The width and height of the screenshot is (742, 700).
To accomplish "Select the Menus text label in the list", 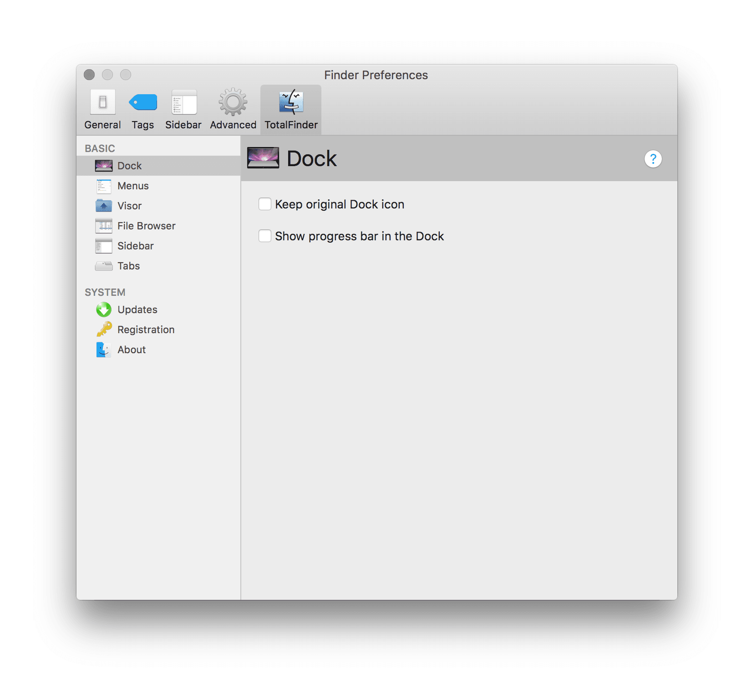I will pyautogui.click(x=133, y=186).
